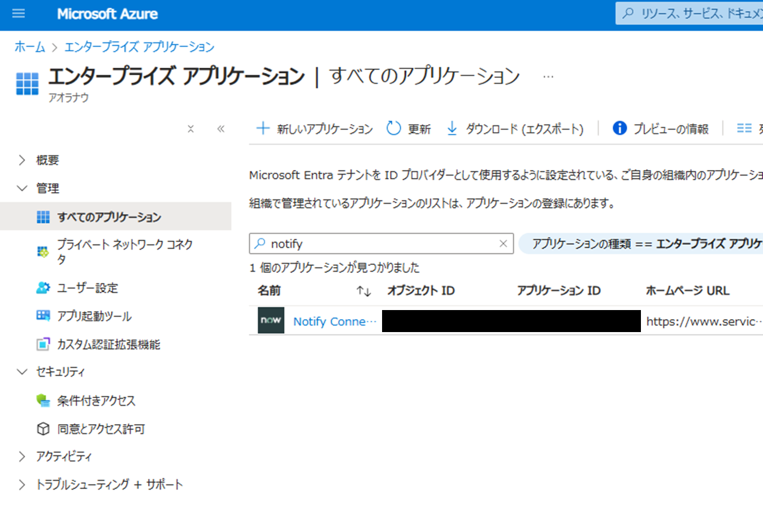The height and width of the screenshot is (532, 763).
Task: Click 新しいアプリケーション button
Action: (314, 129)
